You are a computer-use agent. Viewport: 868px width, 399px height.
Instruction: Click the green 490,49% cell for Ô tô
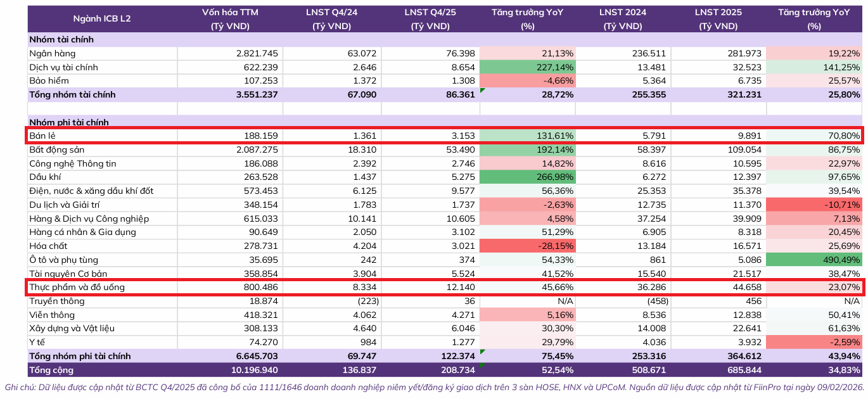(x=815, y=260)
